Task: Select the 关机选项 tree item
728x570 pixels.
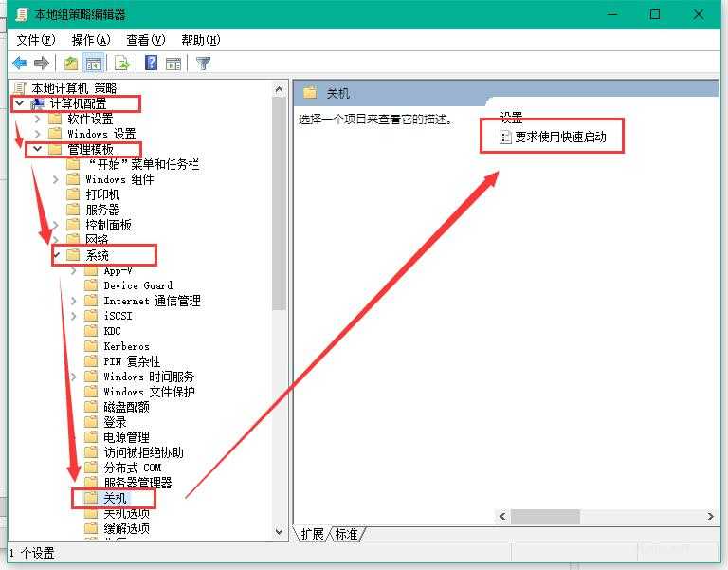Action: (x=126, y=513)
